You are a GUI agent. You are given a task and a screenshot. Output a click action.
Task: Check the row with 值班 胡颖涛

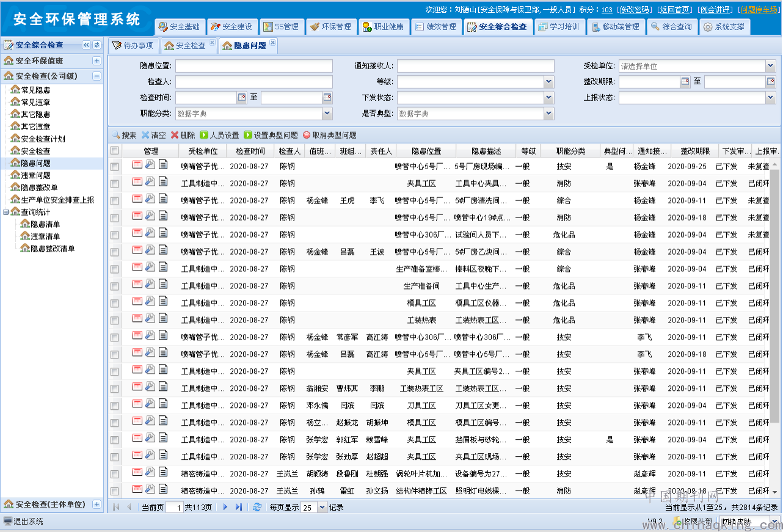(114, 475)
